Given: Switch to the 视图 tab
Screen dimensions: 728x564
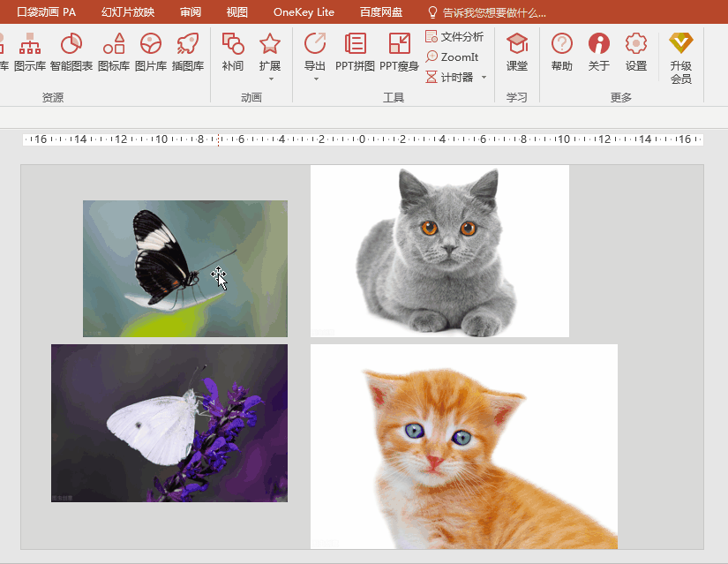Looking at the screenshot, I should point(236,12).
